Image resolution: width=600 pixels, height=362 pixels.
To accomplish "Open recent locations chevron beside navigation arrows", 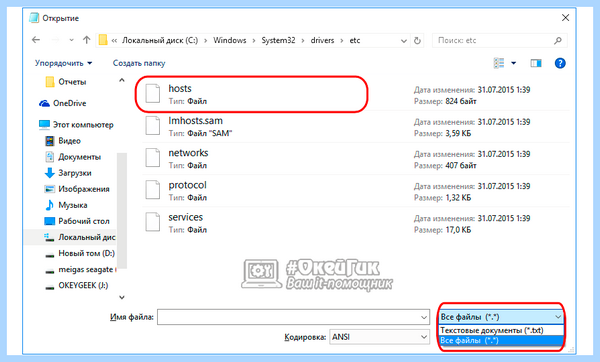I will coord(71,40).
